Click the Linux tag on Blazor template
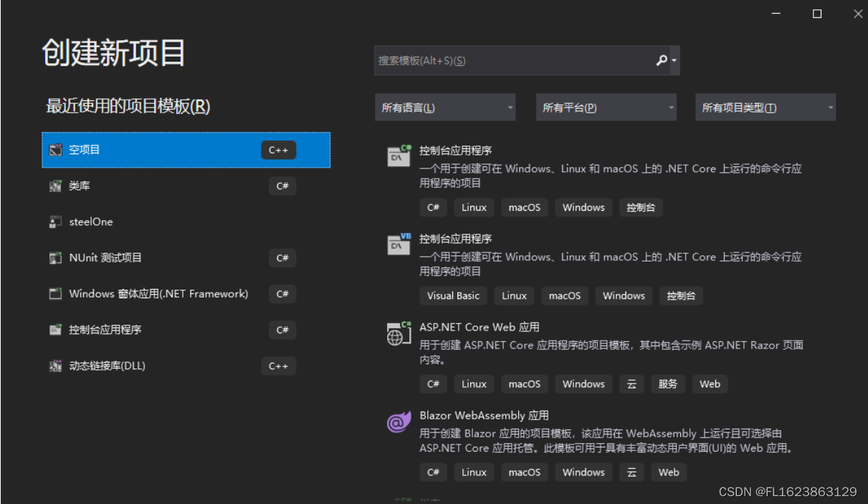Viewport: 868px width, 504px height. [x=474, y=472]
